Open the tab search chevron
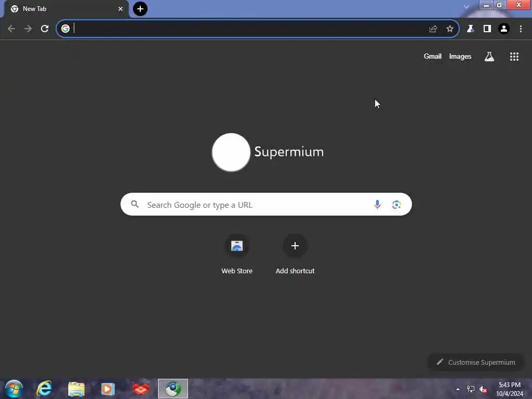The image size is (532, 399). pyautogui.click(x=467, y=7)
